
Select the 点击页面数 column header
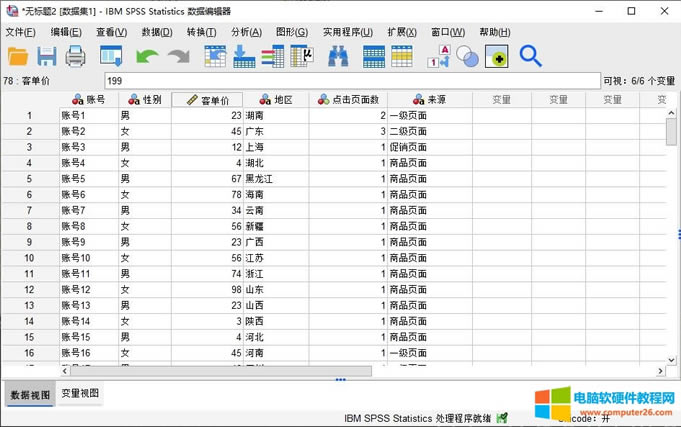[x=347, y=100]
